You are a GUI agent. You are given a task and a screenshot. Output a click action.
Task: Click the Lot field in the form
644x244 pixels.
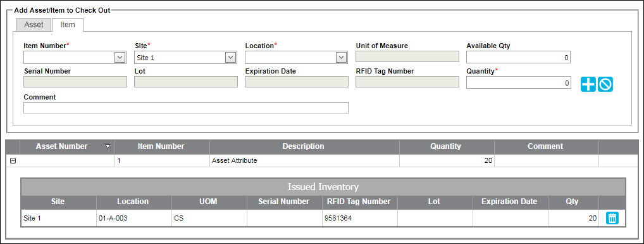185,82
